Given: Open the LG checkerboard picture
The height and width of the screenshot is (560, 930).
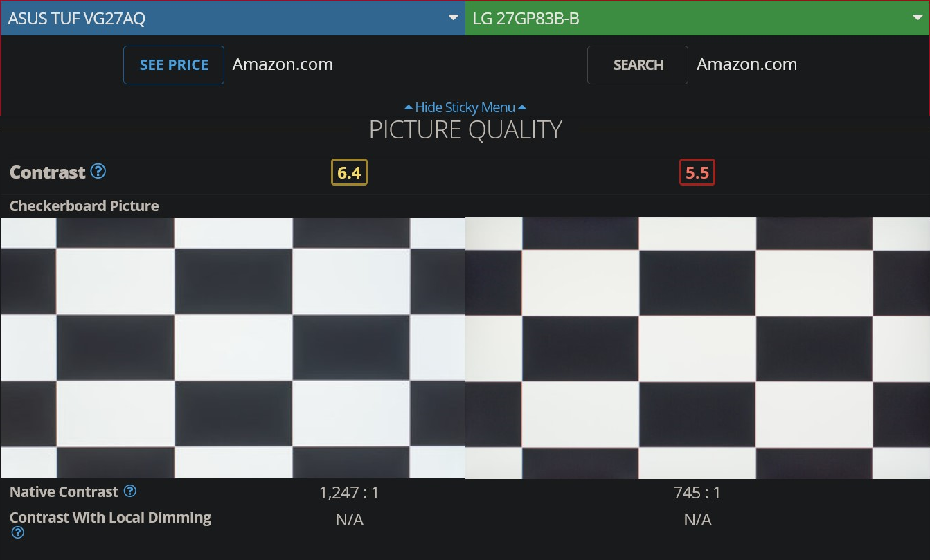Looking at the screenshot, I should pos(697,348).
